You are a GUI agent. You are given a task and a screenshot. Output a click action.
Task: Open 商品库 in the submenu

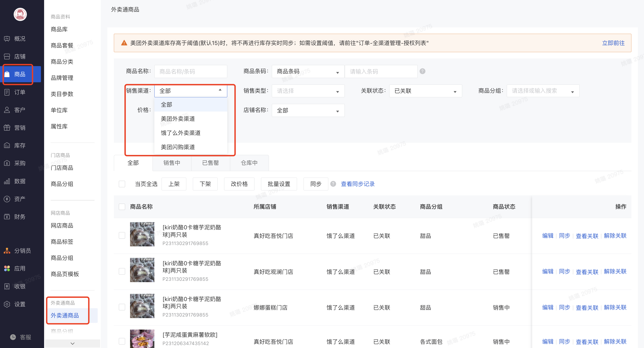(59, 29)
